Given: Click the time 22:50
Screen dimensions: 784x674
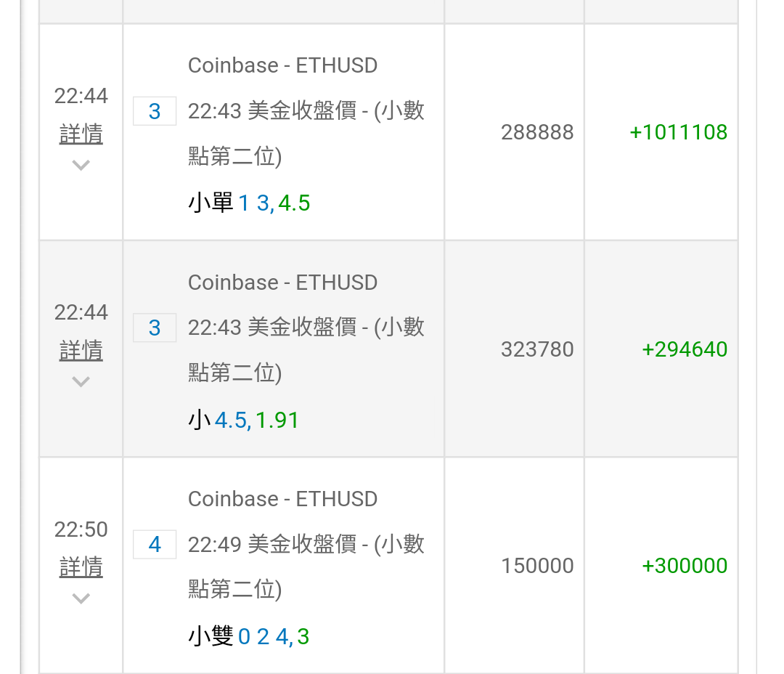Looking at the screenshot, I should 81,529.
